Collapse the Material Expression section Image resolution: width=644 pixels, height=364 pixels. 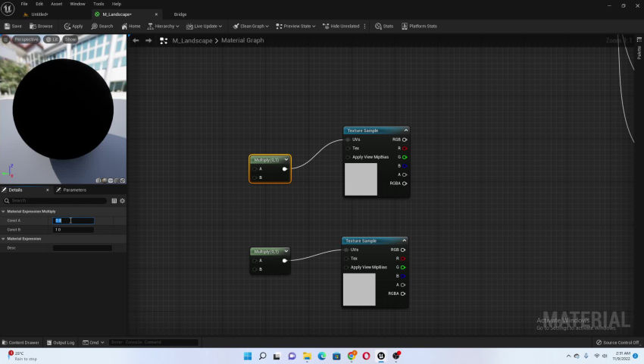click(3, 239)
